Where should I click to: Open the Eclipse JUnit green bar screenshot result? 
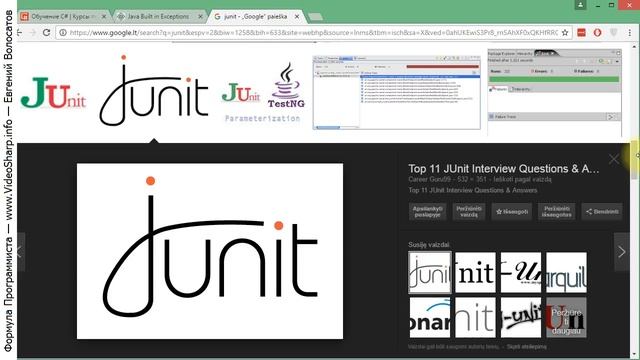coord(554,93)
